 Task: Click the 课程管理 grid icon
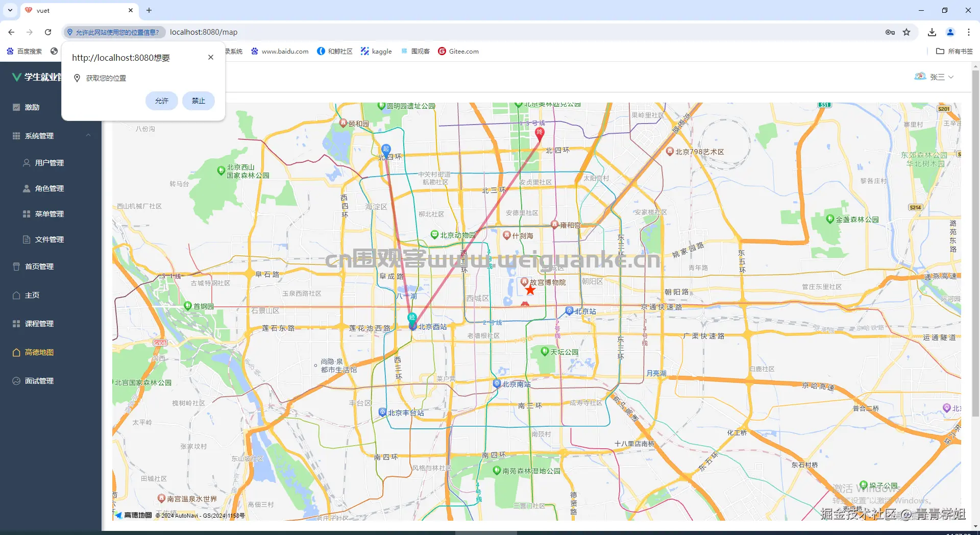point(16,324)
